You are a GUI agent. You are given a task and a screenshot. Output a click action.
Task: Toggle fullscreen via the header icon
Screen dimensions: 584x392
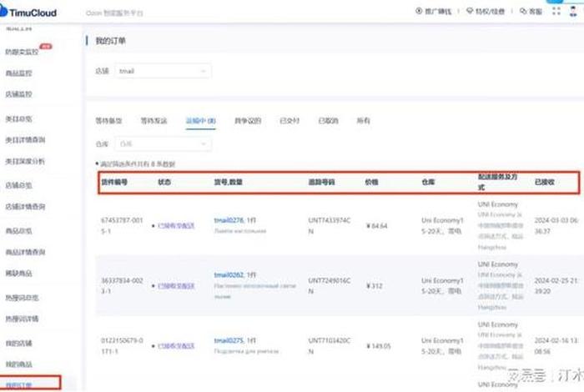(556, 11)
